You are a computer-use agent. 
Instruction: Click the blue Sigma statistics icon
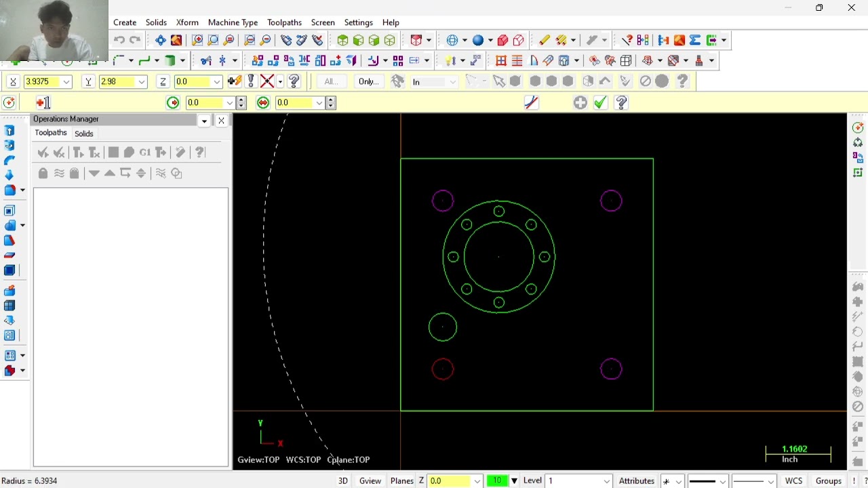[695, 40]
